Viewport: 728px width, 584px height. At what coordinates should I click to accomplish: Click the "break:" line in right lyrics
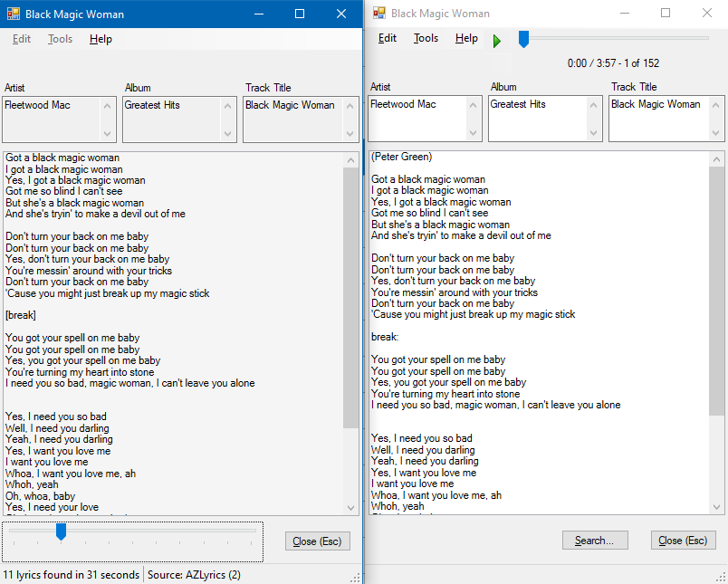(x=385, y=337)
